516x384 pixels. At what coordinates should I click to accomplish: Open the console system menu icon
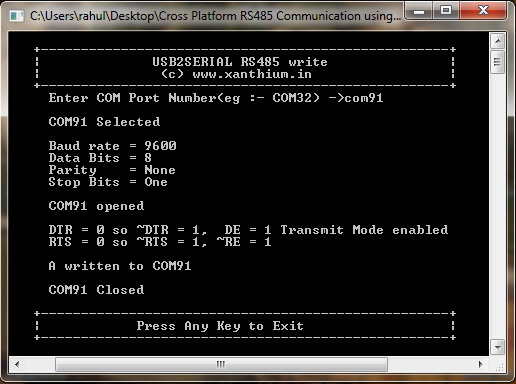click(16, 16)
